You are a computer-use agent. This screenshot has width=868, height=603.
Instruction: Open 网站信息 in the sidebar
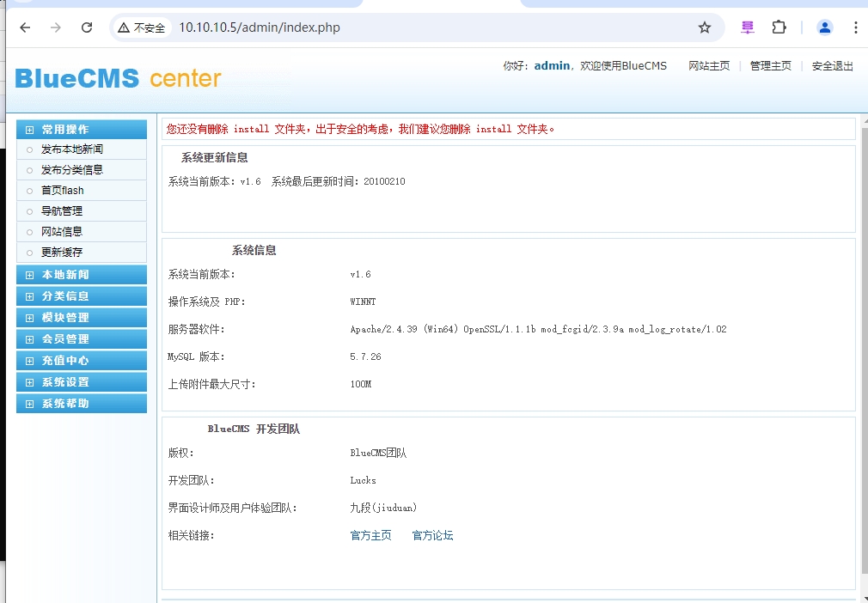pyautogui.click(x=61, y=231)
